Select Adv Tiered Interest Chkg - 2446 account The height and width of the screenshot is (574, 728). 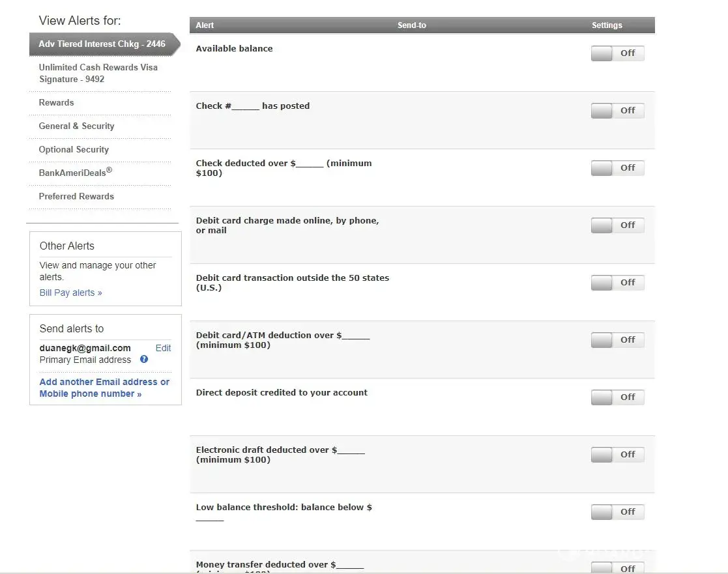coord(102,44)
